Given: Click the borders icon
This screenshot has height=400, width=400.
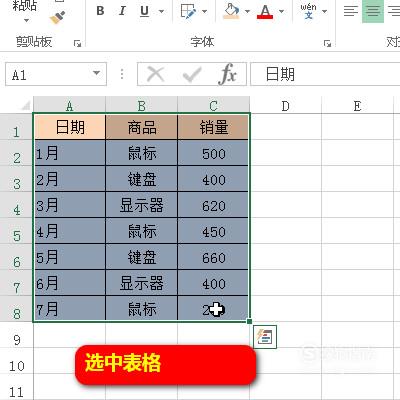Looking at the screenshot, I should click(188, 11).
